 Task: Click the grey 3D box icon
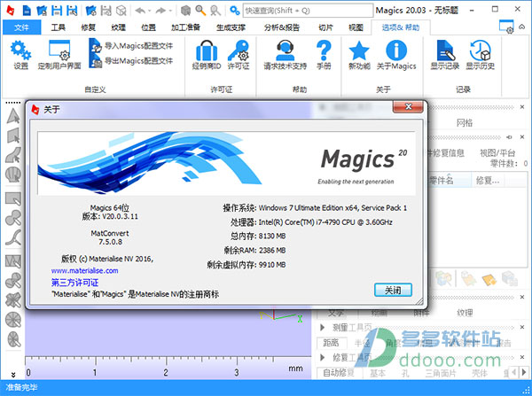(185, 11)
